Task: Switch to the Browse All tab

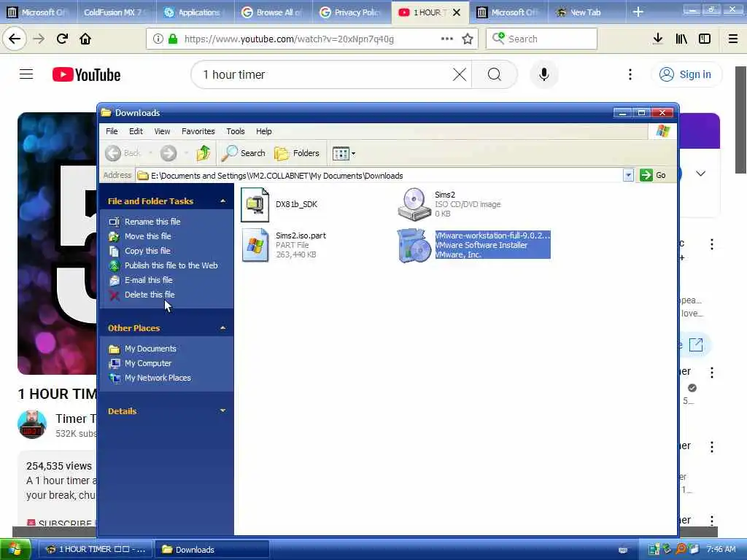Action: (x=274, y=12)
